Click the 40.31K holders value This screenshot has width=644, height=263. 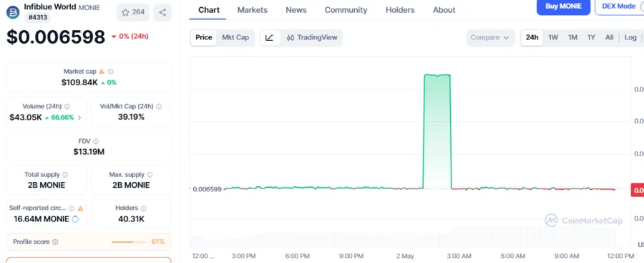coord(131,219)
